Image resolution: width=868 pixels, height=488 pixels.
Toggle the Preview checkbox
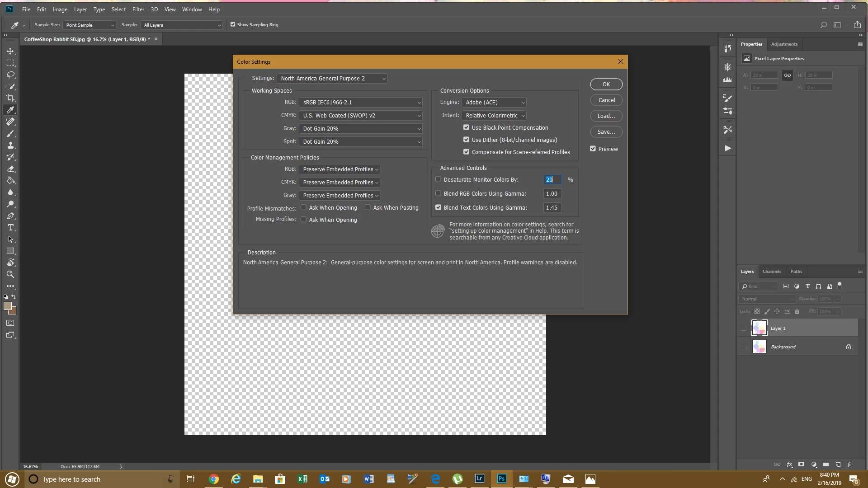coord(593,149)
